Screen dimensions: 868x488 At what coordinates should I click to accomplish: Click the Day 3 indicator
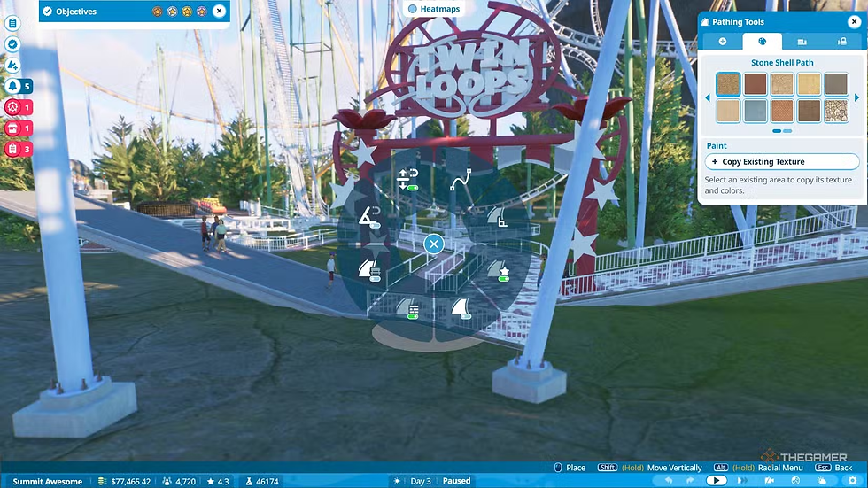(x=421, y=482)
